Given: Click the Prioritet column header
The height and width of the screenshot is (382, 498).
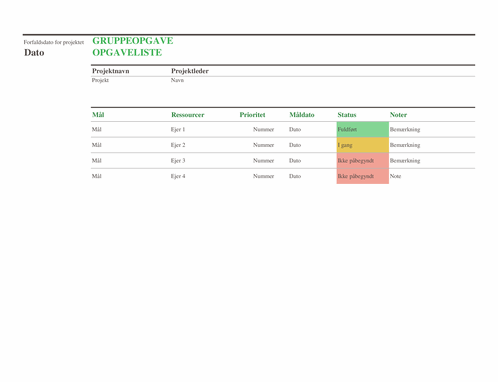Looking at the screenshot, I should coord(252,115).
